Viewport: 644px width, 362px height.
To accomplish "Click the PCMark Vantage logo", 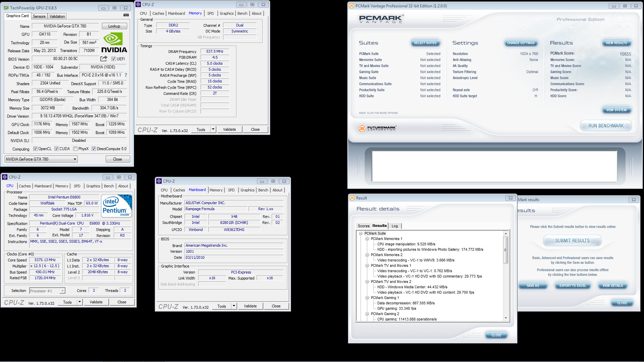I will [381, 19].
